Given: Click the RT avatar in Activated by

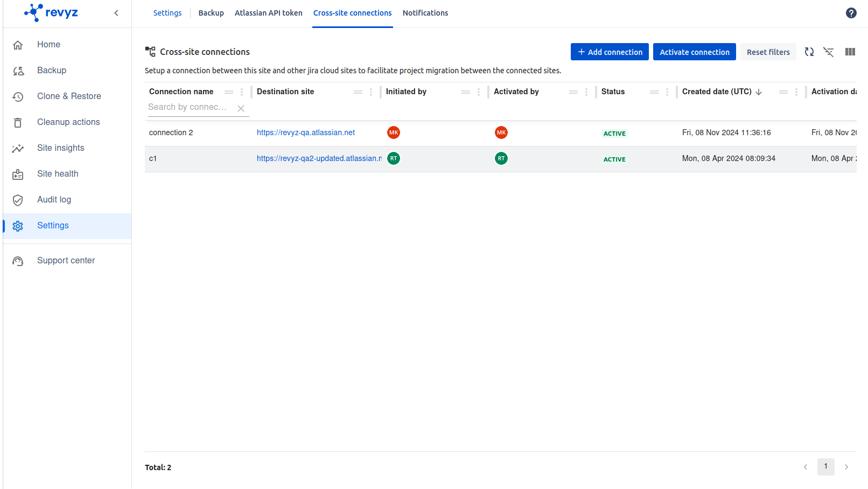Looking at the screenshot, I should [501, 158].
